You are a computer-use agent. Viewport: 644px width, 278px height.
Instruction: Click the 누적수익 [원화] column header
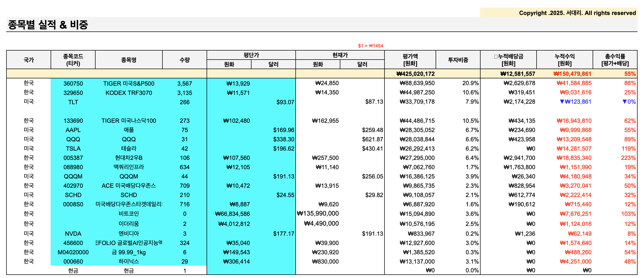(565, 60)
